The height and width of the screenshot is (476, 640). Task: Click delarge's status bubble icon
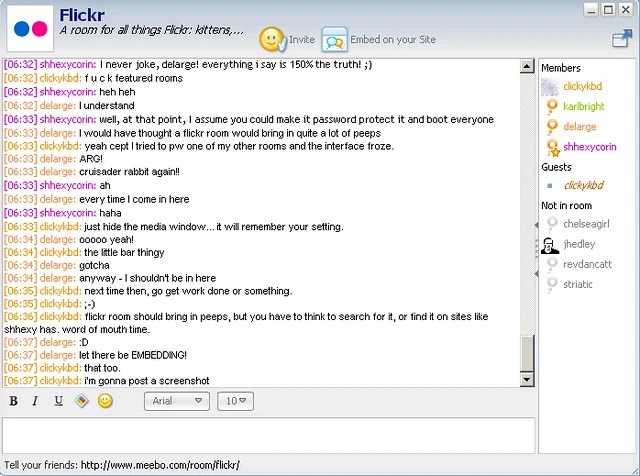click(x=552, y=127)
